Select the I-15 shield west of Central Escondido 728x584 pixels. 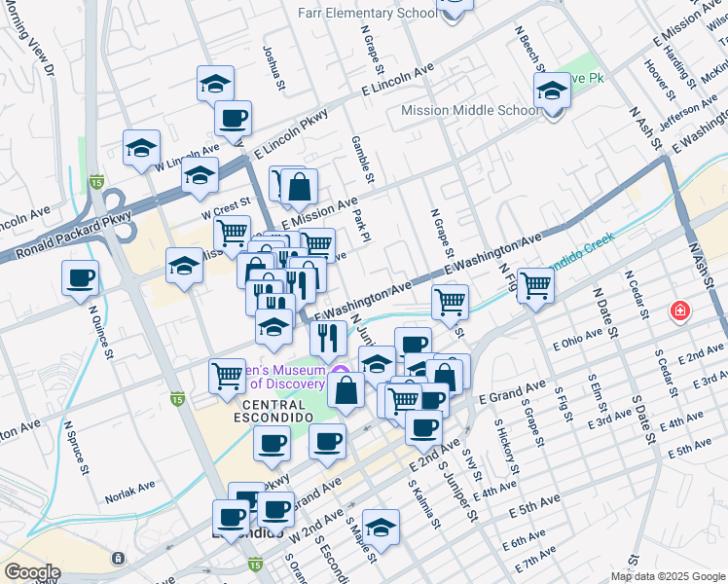pyautogui.click(x=177, y=399)
